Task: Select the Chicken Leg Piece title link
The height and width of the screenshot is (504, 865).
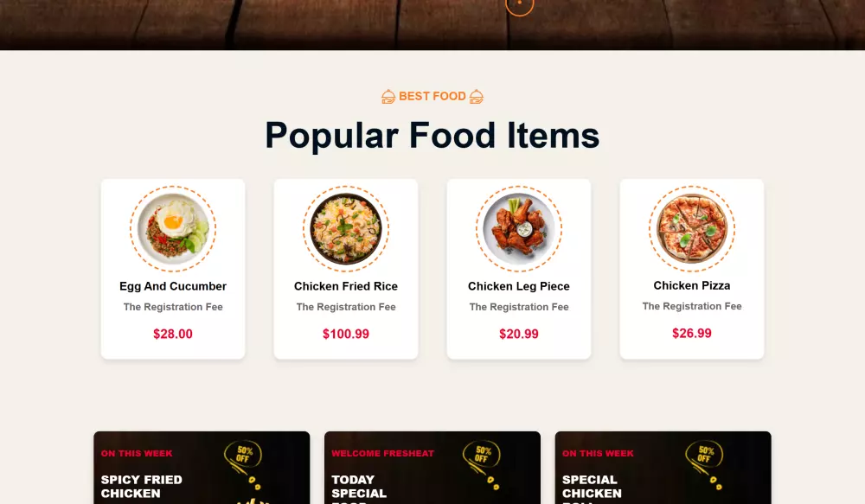Action: point(519,286)
